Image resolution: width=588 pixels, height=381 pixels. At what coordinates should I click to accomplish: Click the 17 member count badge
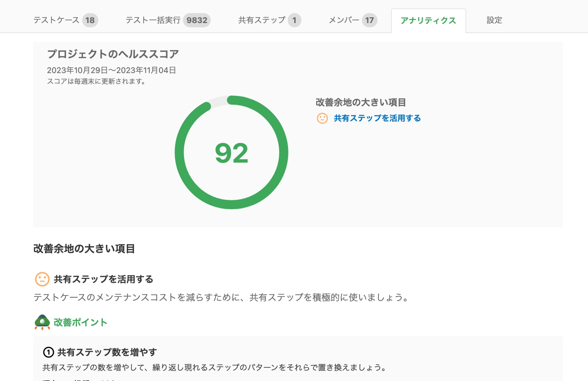click(369, 20)
